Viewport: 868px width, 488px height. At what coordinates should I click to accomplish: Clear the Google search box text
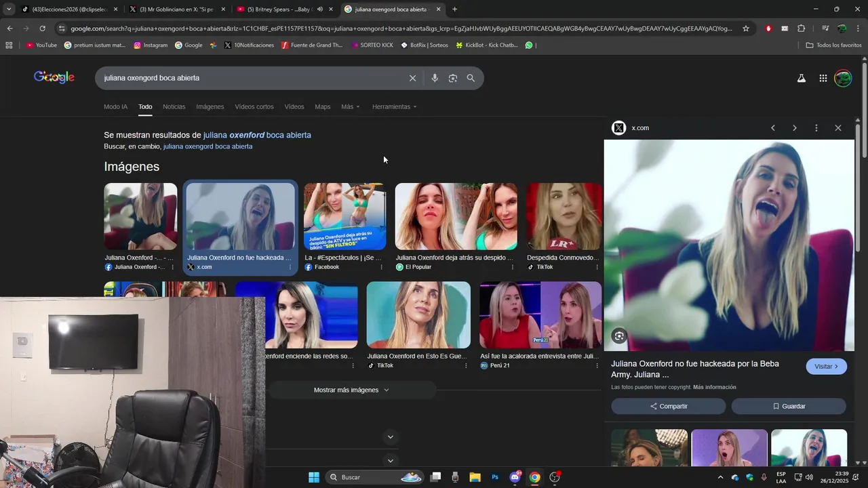tap(412, 78)
